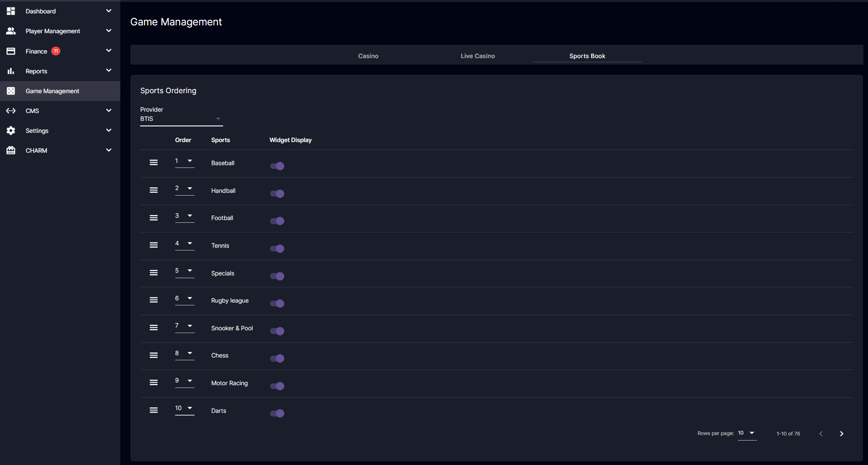Image resolution: width=868 pixels, height=465 pixels.
Task: Toggle Widget Display for Snooker & Pool
Action: [277, 331]
